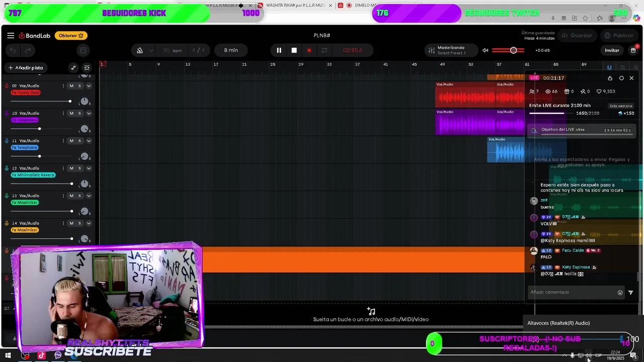Open the metronome options dropdown arrow
The image size is (644, 362).
[151, 50]
